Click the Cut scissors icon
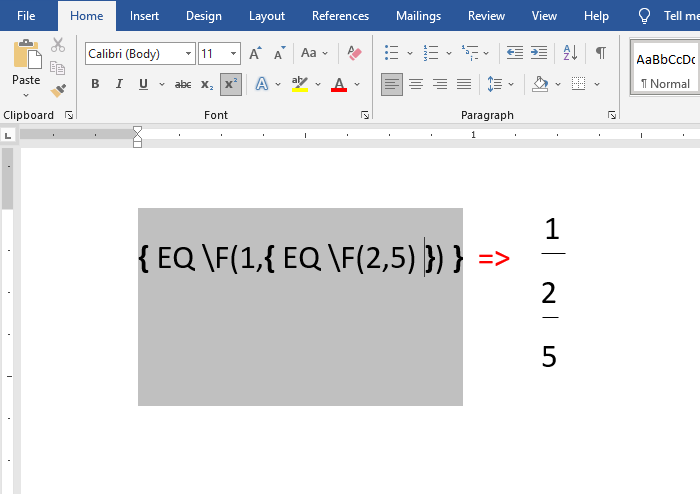700x494 pixels. pos(58,45)
